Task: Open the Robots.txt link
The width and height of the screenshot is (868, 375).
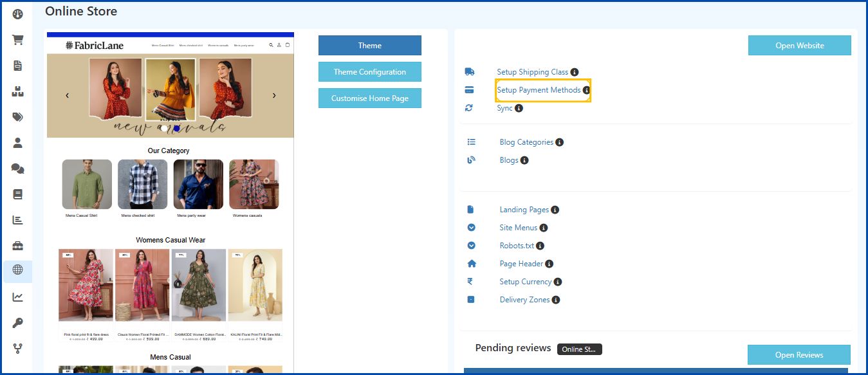Action: click(x=517, y=245)
